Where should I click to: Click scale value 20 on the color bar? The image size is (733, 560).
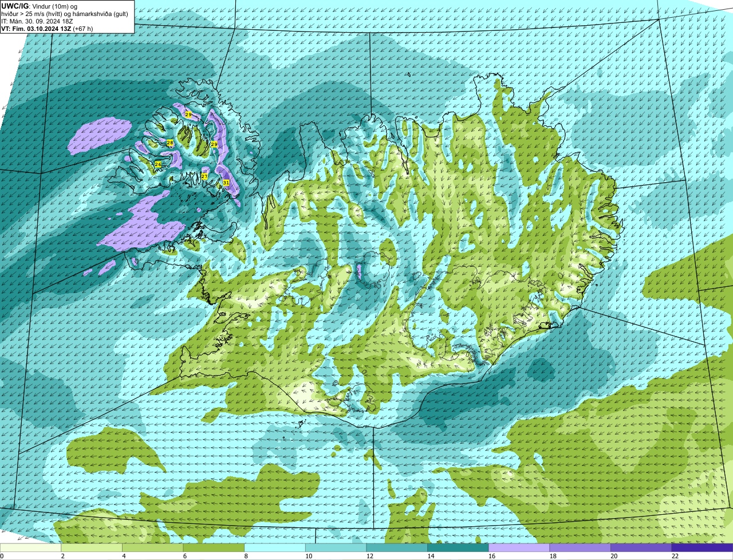click(x=614, y=556)
